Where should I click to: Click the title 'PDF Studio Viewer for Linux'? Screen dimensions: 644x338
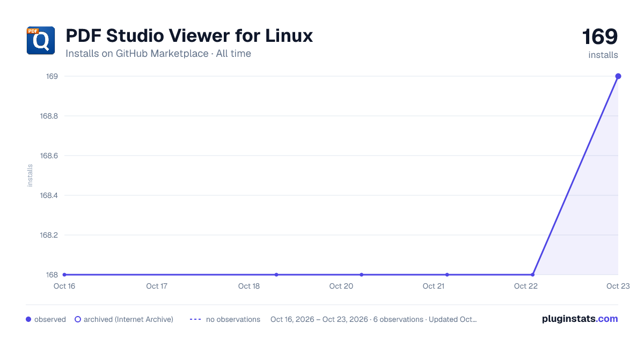click(x=189, y=36)
